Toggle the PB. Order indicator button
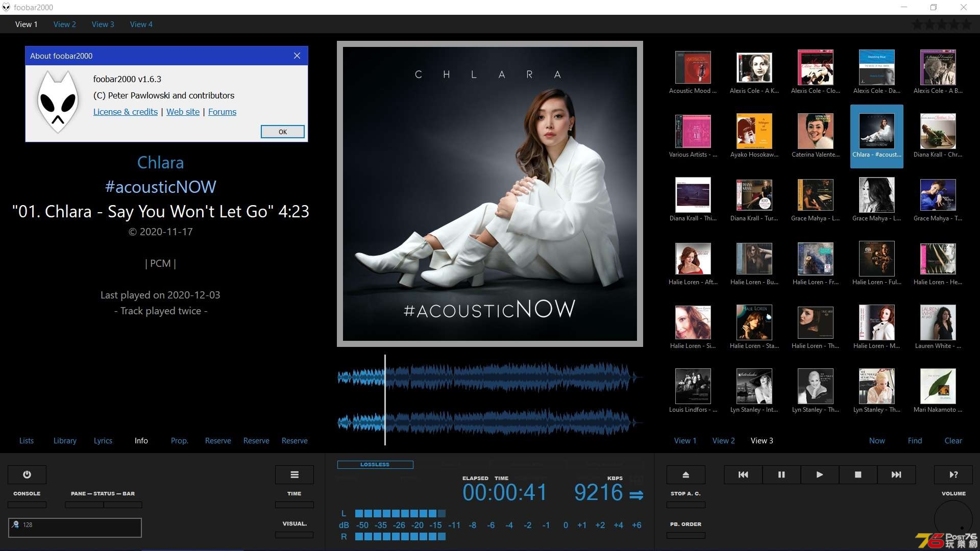Image resolution: width=980 pixels, height=551 pixels. point(686,536)
